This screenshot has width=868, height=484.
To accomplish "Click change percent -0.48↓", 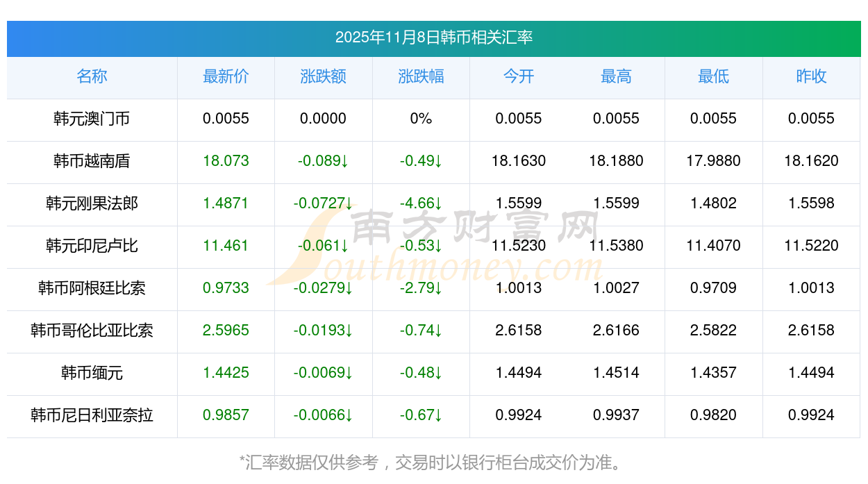I will [421, 373].
